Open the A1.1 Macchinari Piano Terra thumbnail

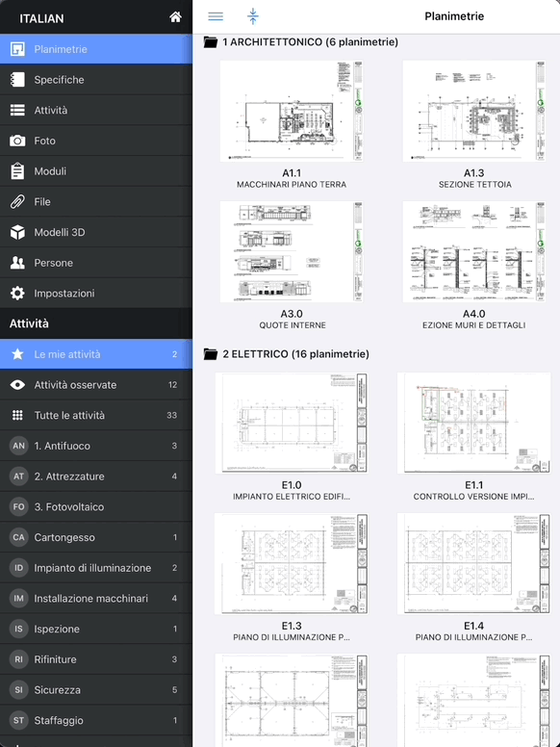point(292,111)
